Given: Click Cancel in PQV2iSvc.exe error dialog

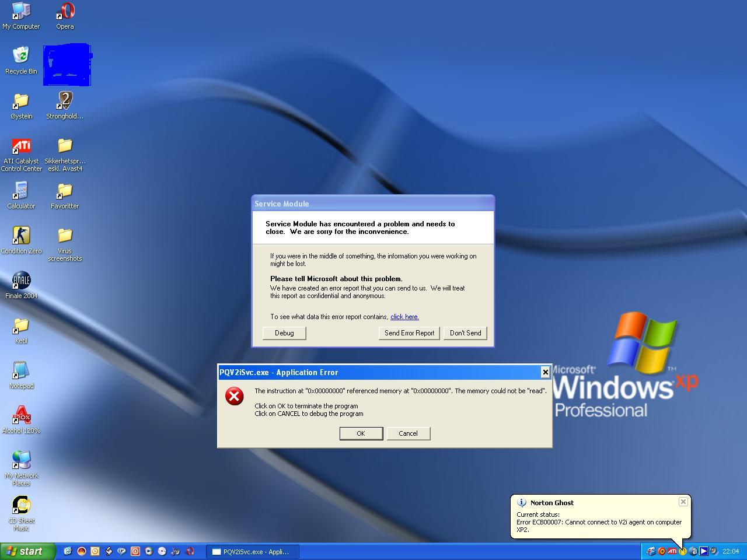Looking at the screenshot, I should pos(408,433).
